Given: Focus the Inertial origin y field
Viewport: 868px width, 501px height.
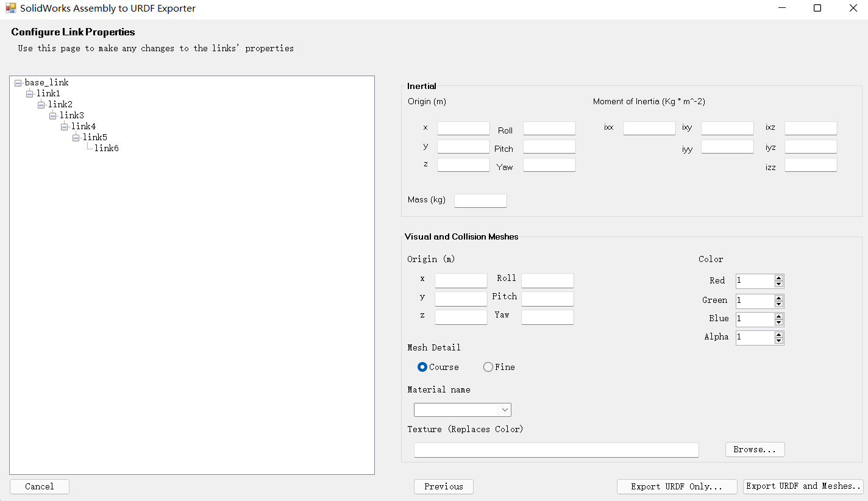Looking at the screenshot, I should click(x=463, y=146).
